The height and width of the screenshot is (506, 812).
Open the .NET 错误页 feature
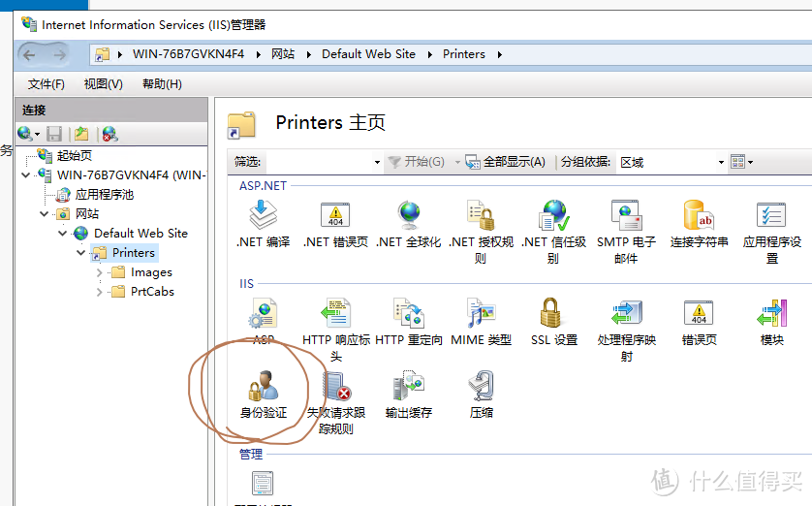tap(335, 224)
